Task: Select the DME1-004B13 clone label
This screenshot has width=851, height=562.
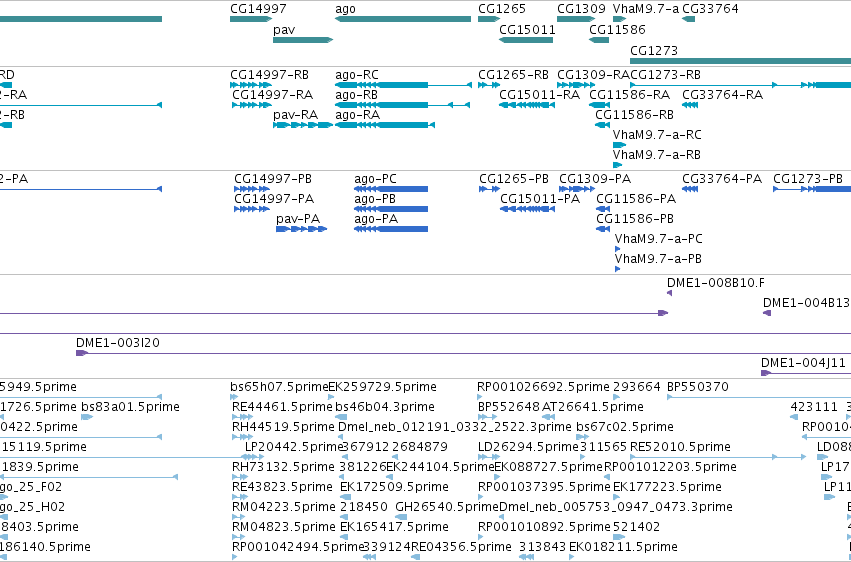Action: (x=806, y=303)
